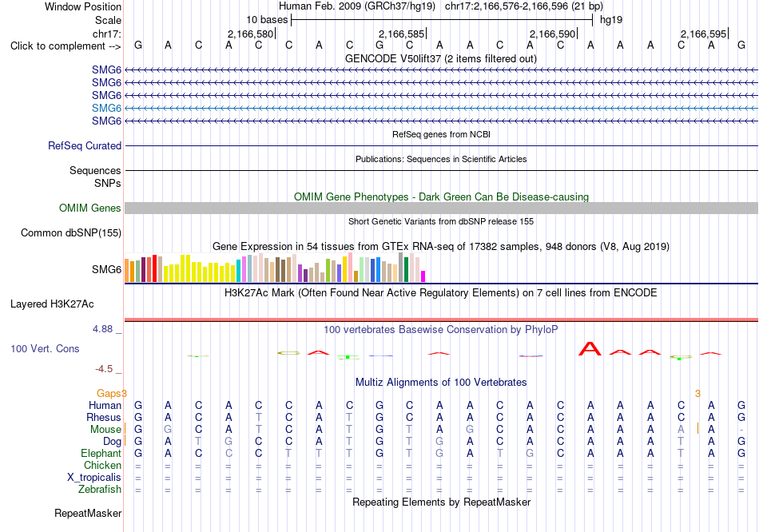The width and height of the screenshot is (759, 532).
Task: Click the chr17:2,166,576-2,166,596 window position text
Action: point(524,6)
